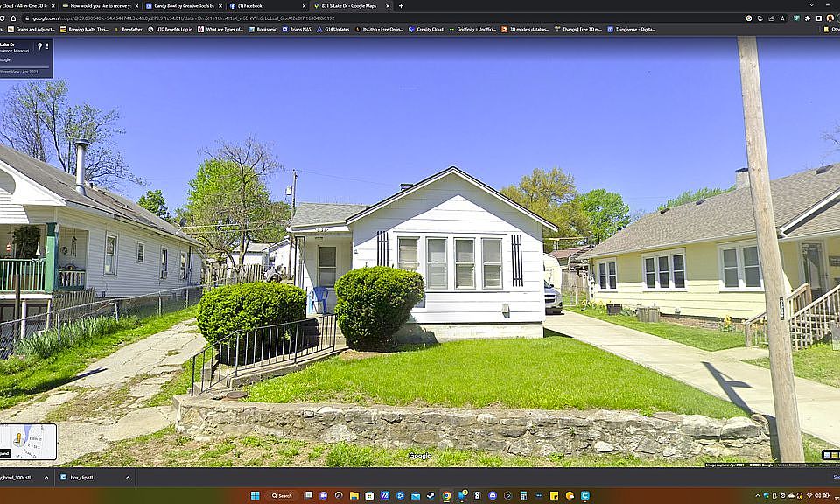Open Discord from the taskbar
Screen dimensions: 840x504
click(493, 496)
